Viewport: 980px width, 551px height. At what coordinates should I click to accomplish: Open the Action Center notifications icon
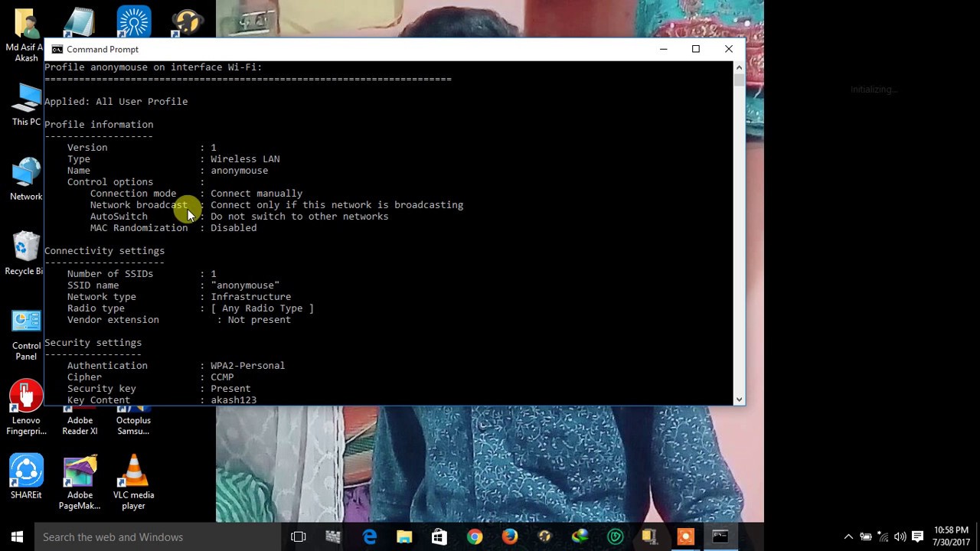[918, 537]
